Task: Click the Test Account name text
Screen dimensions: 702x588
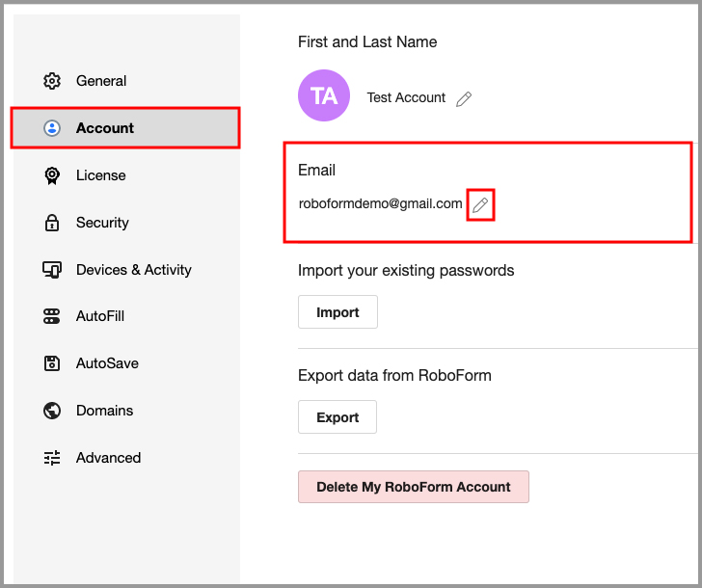Action: click(406, 97)
